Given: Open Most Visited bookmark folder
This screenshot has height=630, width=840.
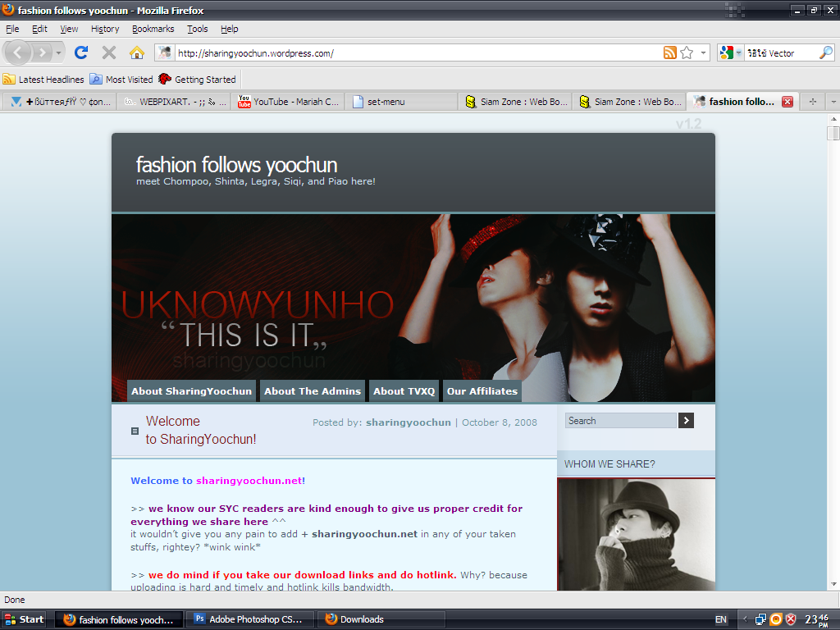Looking at the screenshot, I should [x=121, y=80].
